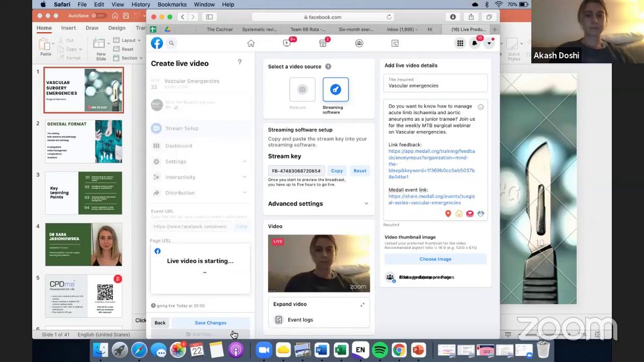Toggle the Safari sidebar button

point(209,17)
